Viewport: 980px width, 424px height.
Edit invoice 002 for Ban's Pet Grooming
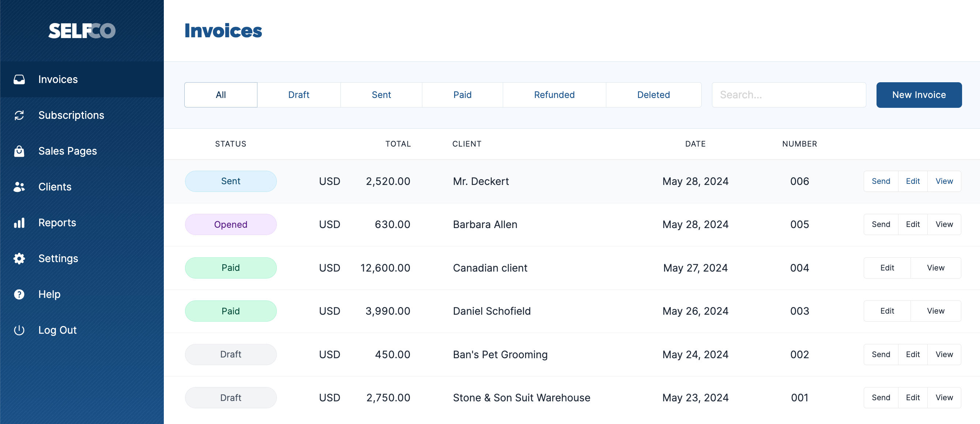[x=913, y=355]
